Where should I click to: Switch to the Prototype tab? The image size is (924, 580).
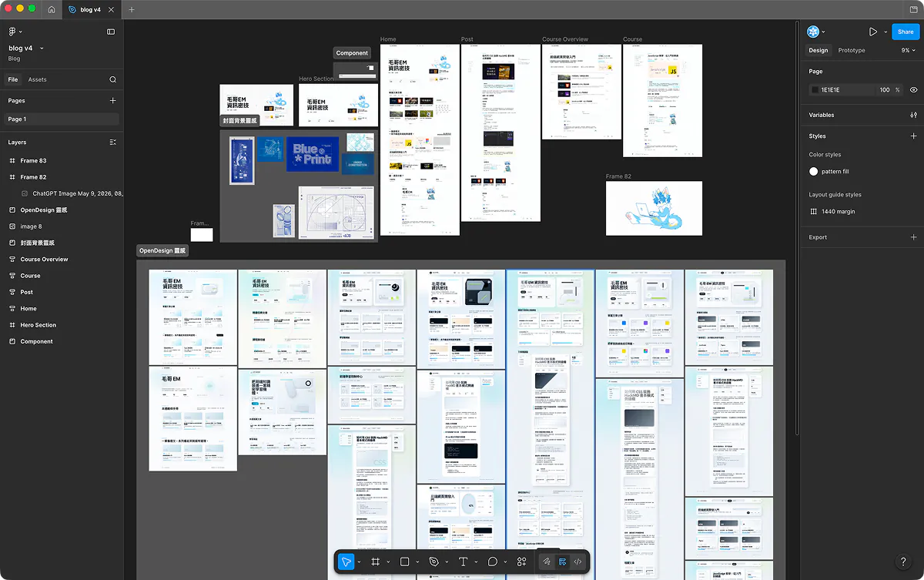pyautogui.click(x=852, y=50)
